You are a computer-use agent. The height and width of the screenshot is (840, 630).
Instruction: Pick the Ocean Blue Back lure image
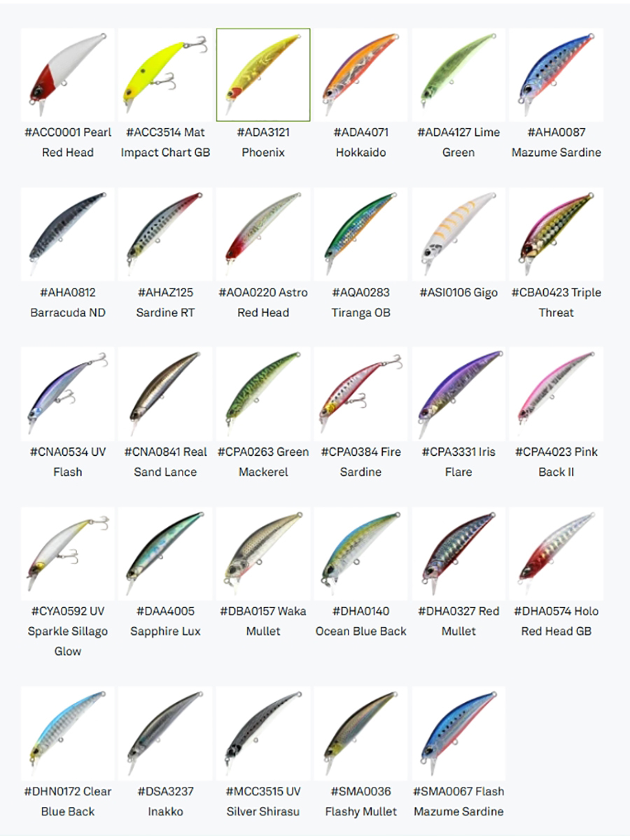(x=360, y=554)
